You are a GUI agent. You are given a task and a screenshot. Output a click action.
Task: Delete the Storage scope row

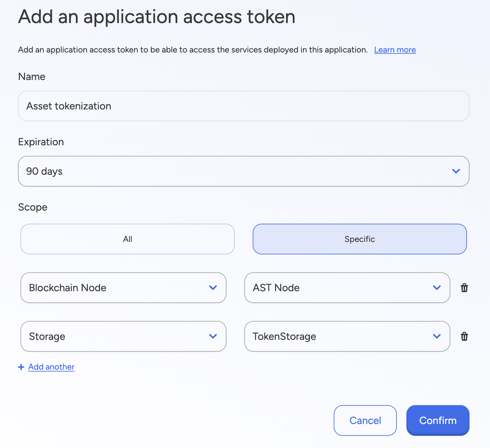point(464,336)
